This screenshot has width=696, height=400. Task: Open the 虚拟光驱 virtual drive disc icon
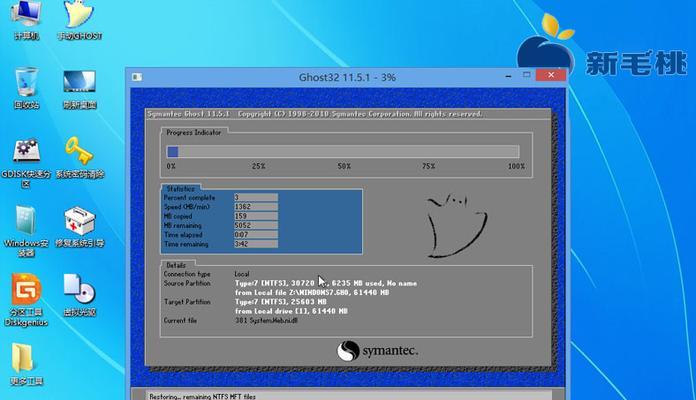pos(79,296)
